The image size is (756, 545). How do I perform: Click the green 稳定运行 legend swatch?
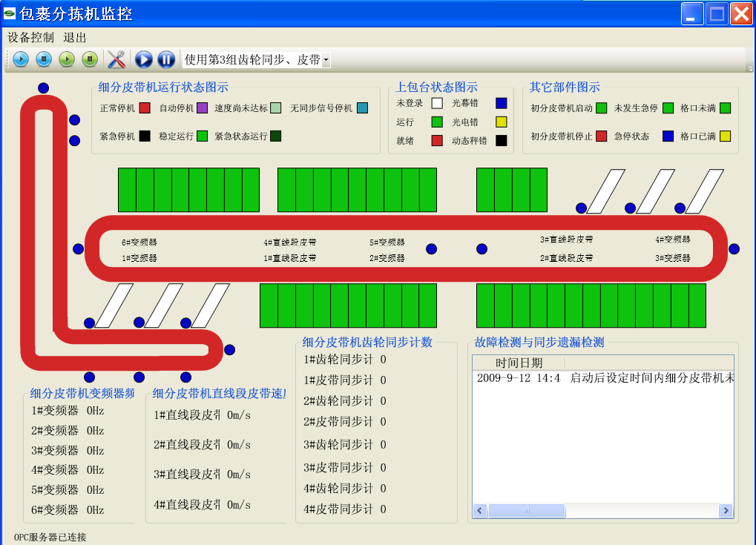tap(202, 136)
